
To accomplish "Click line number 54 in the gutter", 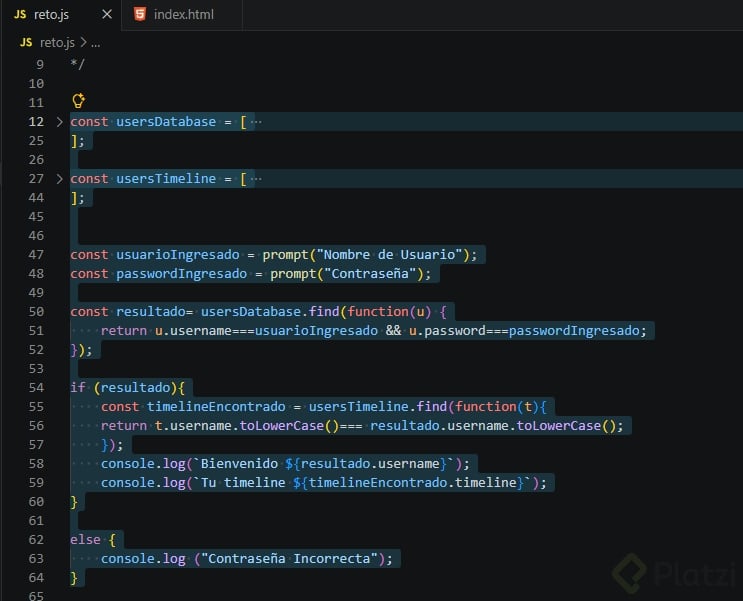I will pyautogui.click(x=36, y=388).
